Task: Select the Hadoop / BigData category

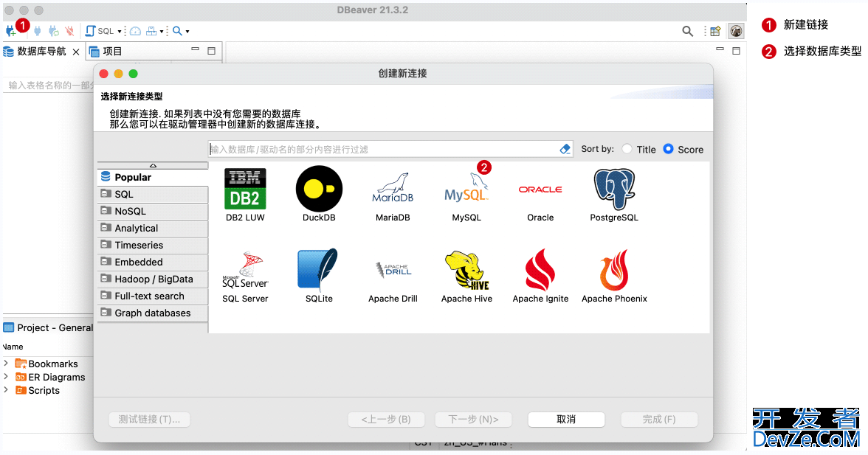Action: pyautogui.click(x=153, y=279)
